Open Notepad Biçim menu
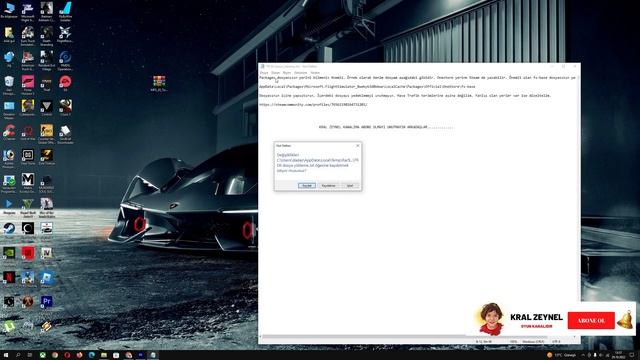640x360 pixels. click(x=287, y=73)
